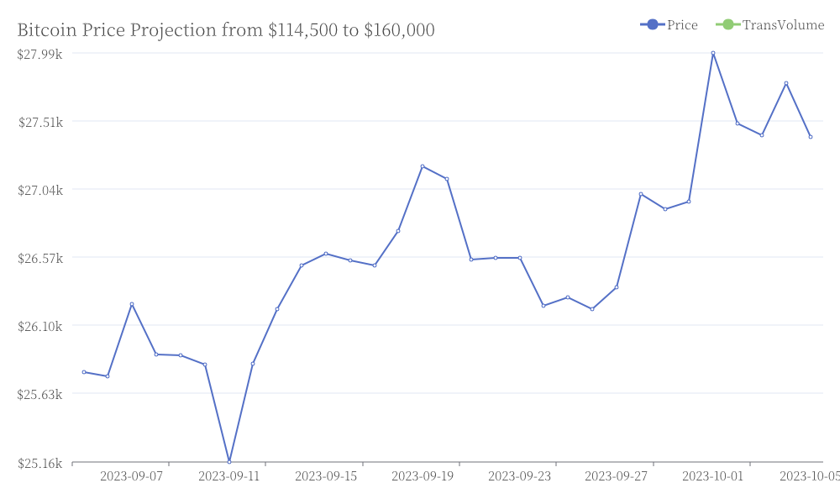This screenshot has width=840, height=504.
Task: Select the peak data point at $27.99k
Action: (x=713, y=53)
